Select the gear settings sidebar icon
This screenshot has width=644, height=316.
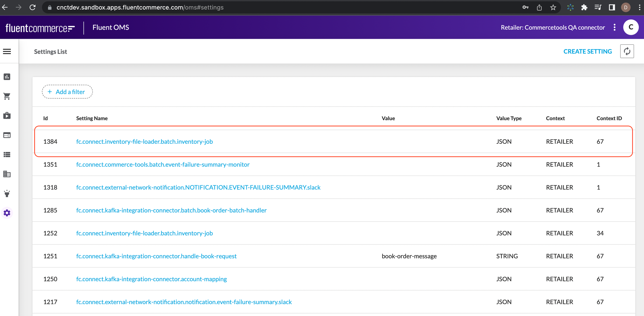pos(7,213)
